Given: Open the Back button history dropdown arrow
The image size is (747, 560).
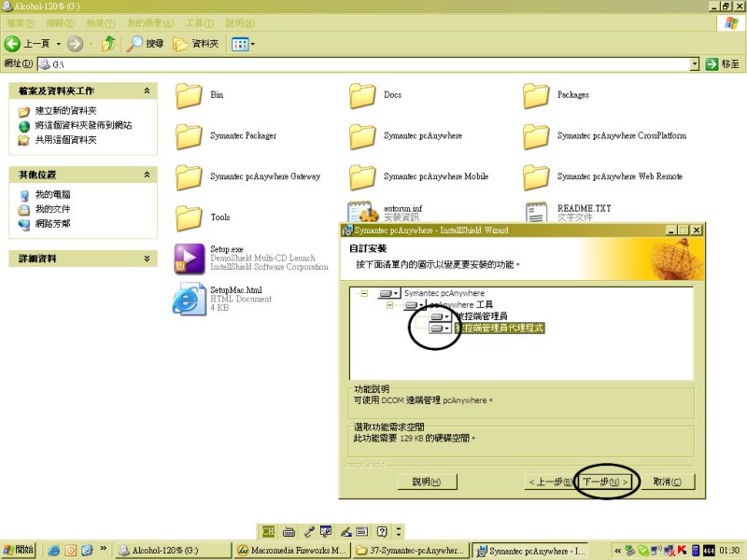Looking at the screenshot, I should tap(59, 44).
